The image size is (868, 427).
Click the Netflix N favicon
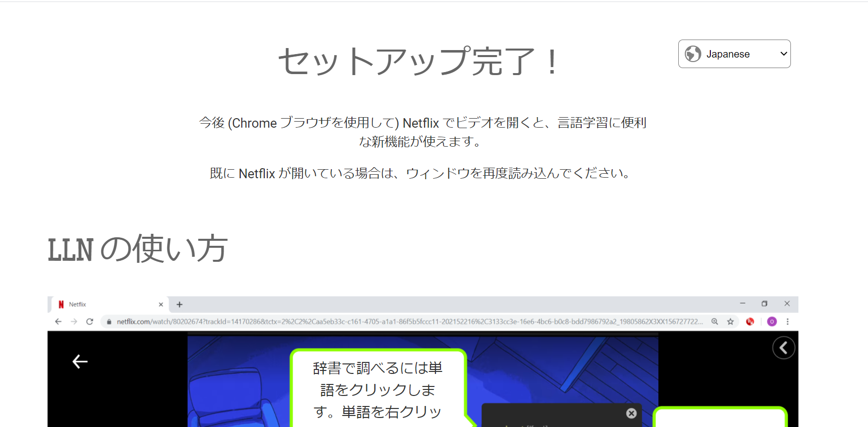[x=61, y=304]
